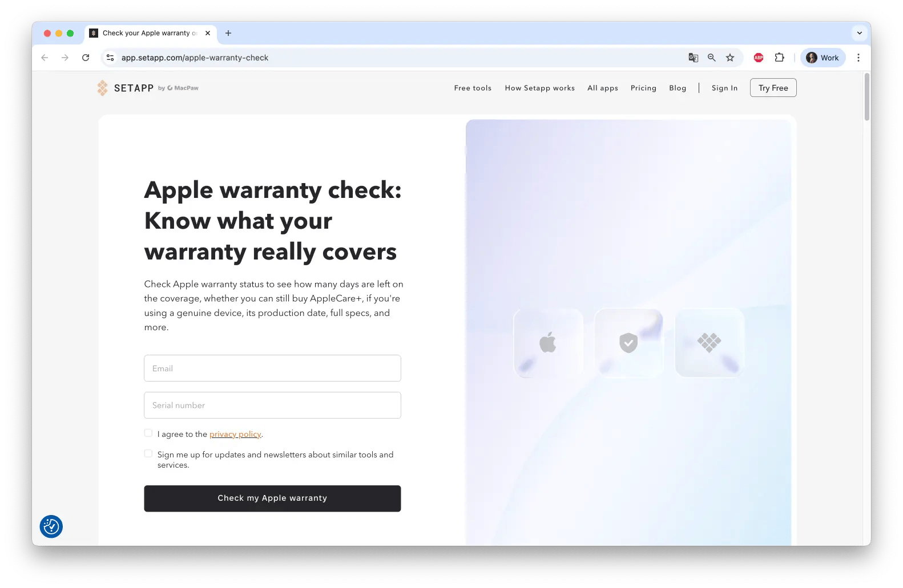This screenshot has width=903, height=588.
Task: Click the address bar URL
Action: (195, 58)
